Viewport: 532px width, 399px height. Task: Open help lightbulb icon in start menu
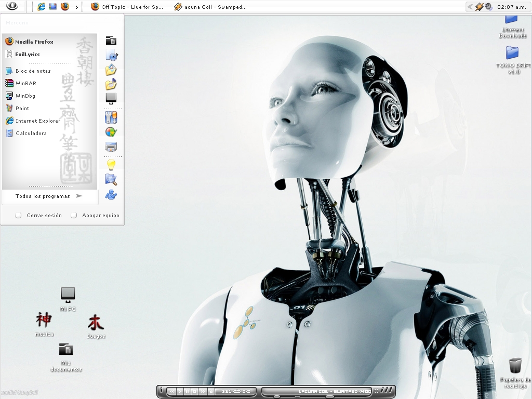(x=111, y=165)
